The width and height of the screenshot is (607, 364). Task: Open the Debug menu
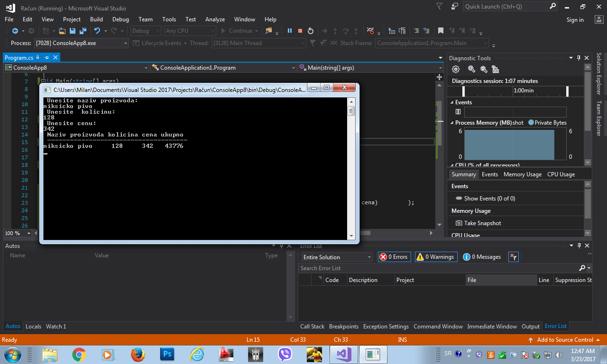pyautogui.click(x=120, y=19)
